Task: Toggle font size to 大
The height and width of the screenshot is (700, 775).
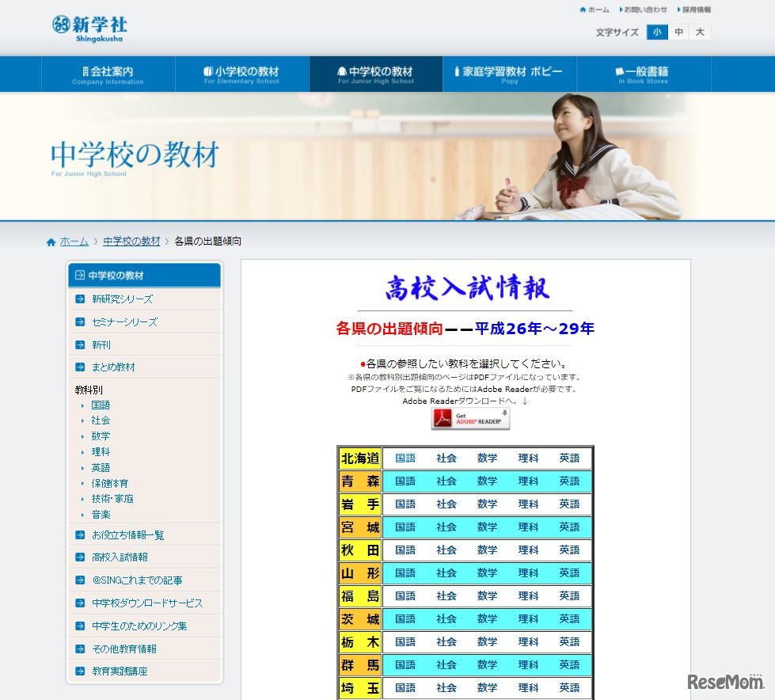Action: 701,32
